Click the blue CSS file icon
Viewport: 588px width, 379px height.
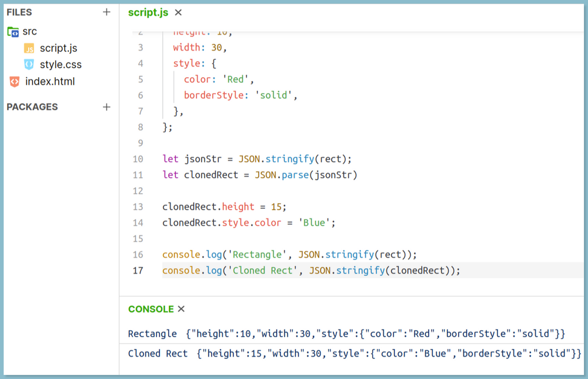[29, 65]
